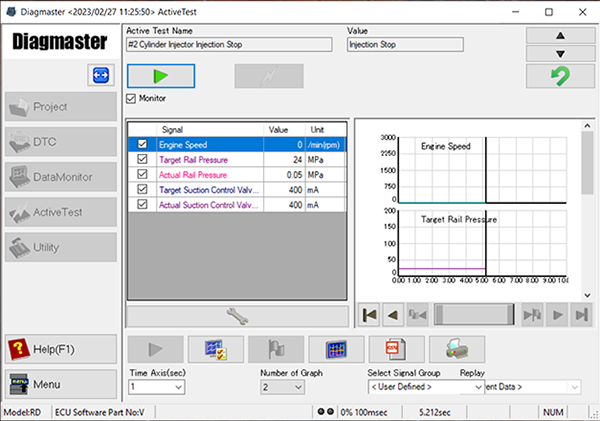
Task: Open the signal selection checklist icon
Action: click(x=216, y=349)
